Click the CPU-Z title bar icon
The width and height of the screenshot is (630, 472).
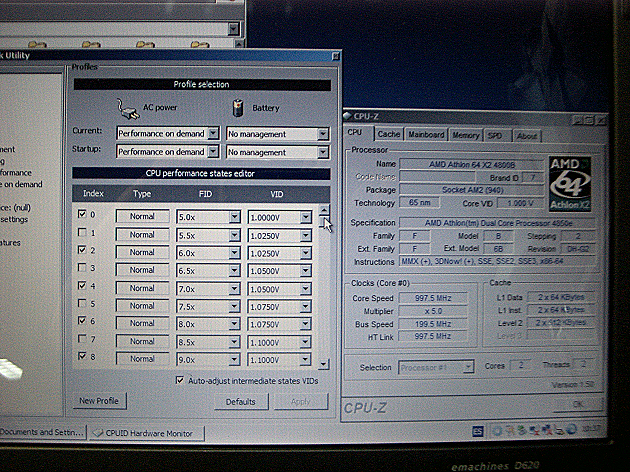point(347,116)
